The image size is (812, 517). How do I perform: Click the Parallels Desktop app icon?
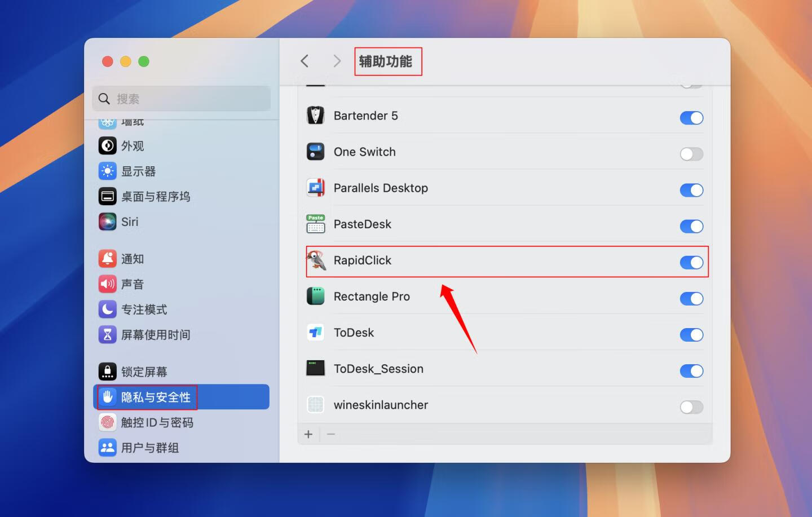tap(315, 188)
